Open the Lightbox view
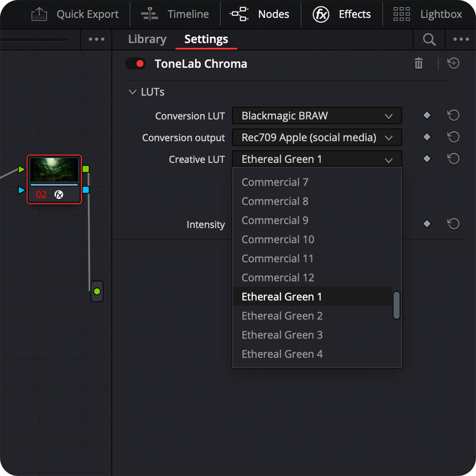Viewport: 476px width, 476px height. (x=428, y=14)
